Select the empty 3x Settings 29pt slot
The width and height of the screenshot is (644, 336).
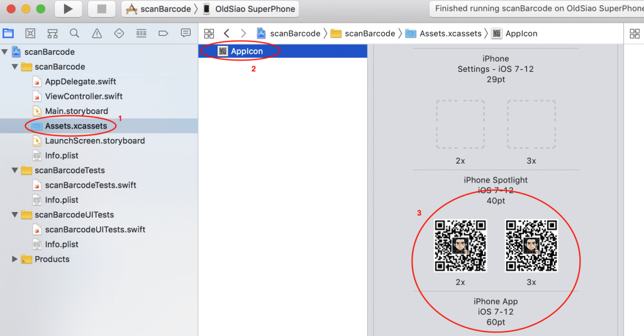[x=531, y=124]
